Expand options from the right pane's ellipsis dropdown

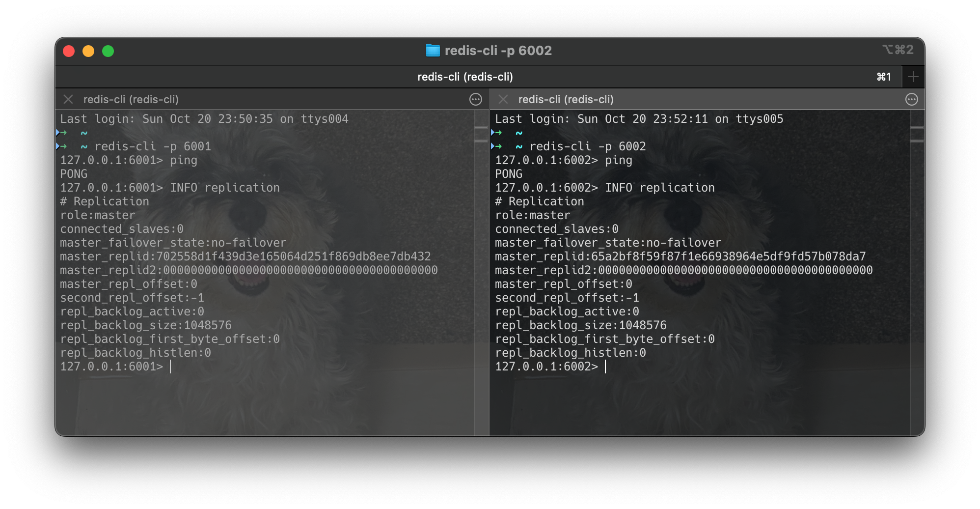click(912, 99)
